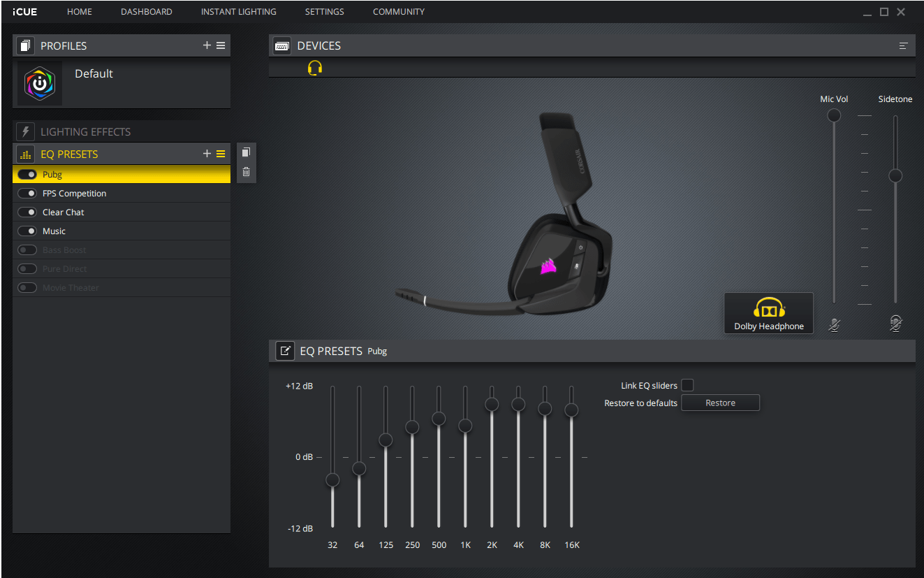Screen dimensions: 924x578
Task: Click the PROFILES panel icon
Action: [25, 45]
